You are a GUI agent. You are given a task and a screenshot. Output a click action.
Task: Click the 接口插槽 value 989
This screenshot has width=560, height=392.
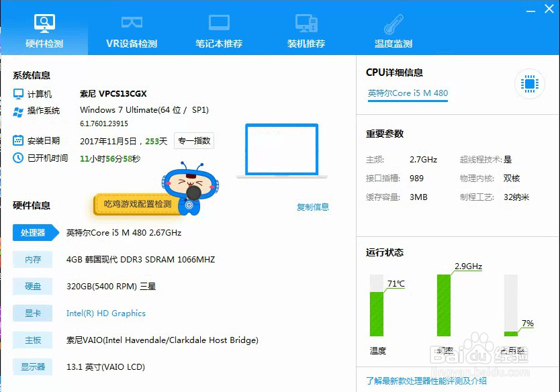pos(416,179)
